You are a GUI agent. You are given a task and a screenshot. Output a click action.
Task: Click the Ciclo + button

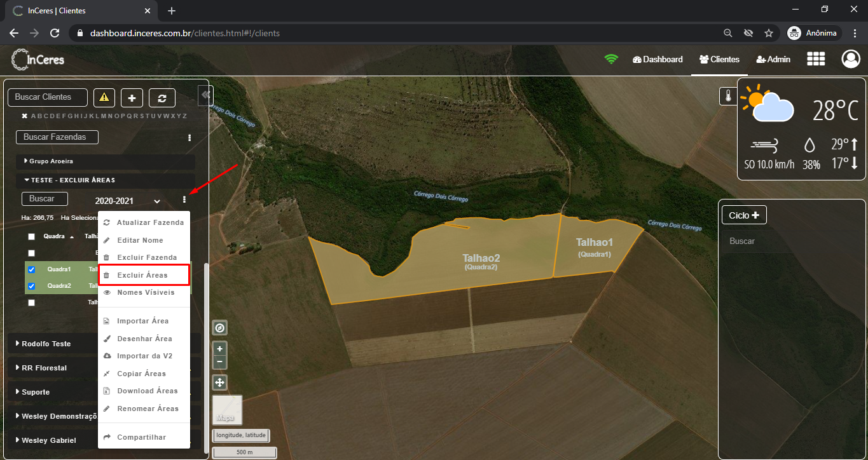point(744,215)
